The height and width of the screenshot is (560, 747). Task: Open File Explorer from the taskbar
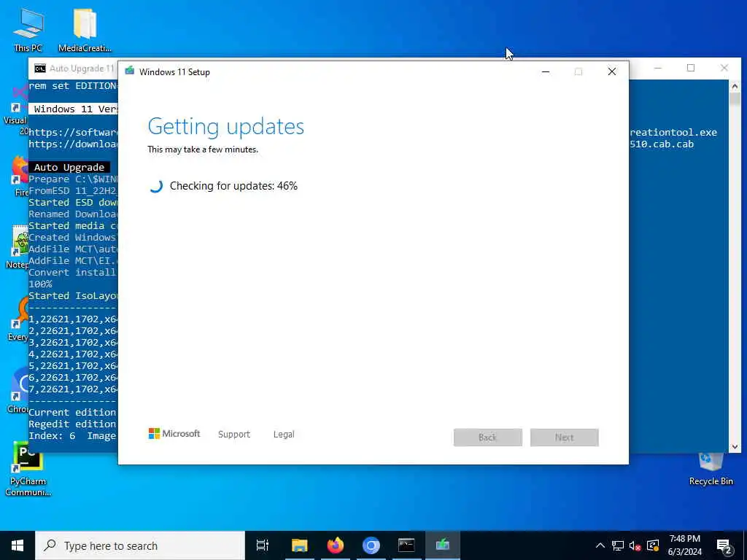pos(300,545)
